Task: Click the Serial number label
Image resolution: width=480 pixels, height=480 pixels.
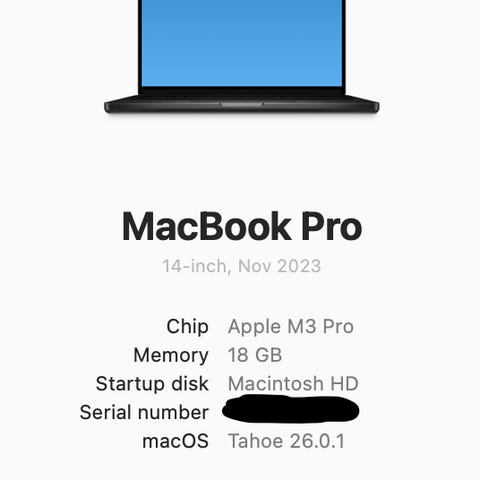Action: point(144,412)
